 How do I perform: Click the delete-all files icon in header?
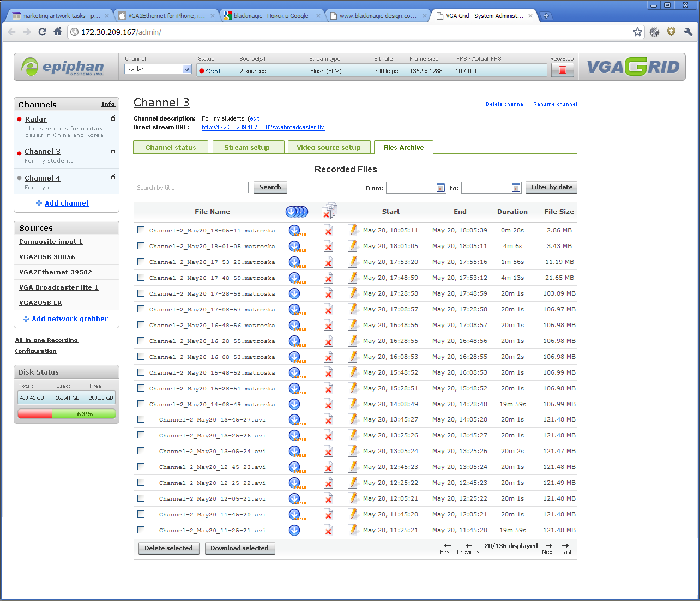click(x=329, y=211)
